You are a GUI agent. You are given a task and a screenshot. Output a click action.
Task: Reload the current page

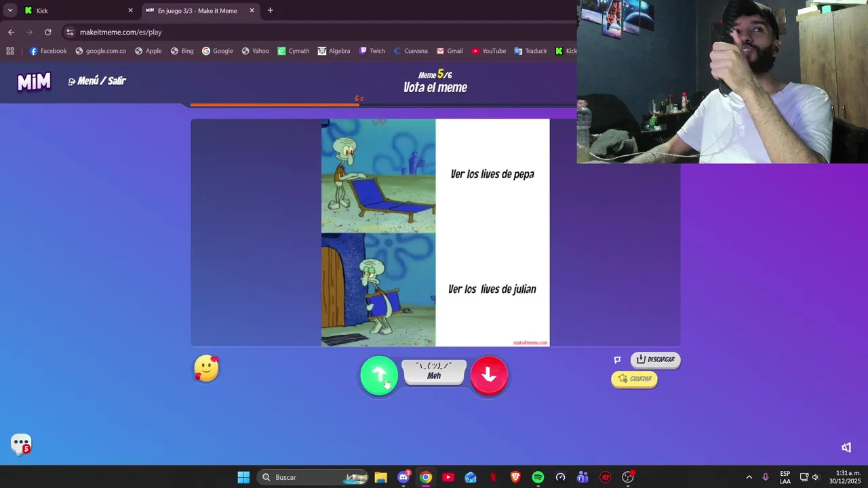[x=47, y=32]
